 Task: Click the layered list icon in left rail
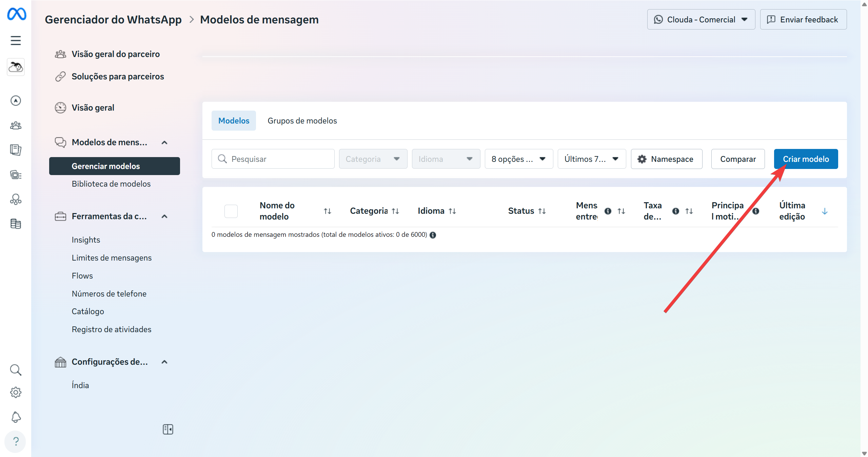tap(16, 175)
